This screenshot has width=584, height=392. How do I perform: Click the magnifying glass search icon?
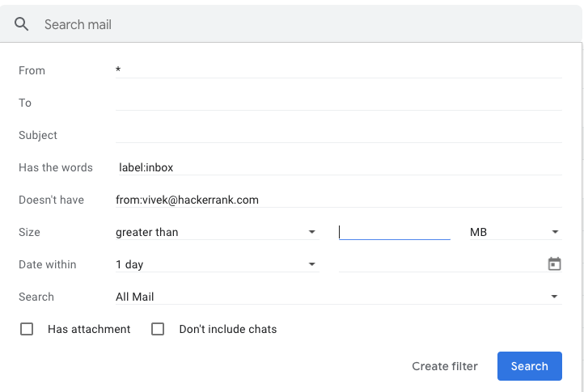[21, 24]
